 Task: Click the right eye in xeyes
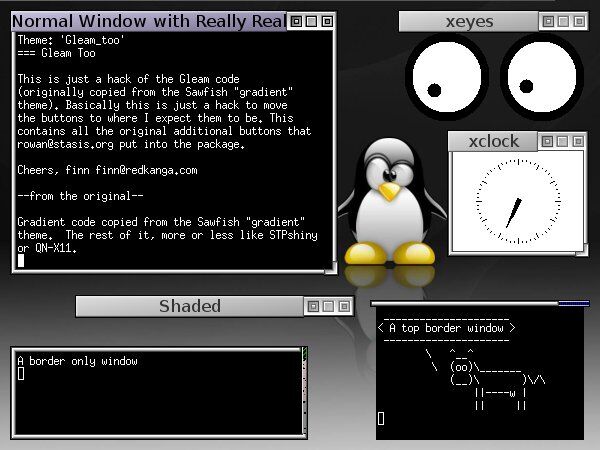pos(541,77)
